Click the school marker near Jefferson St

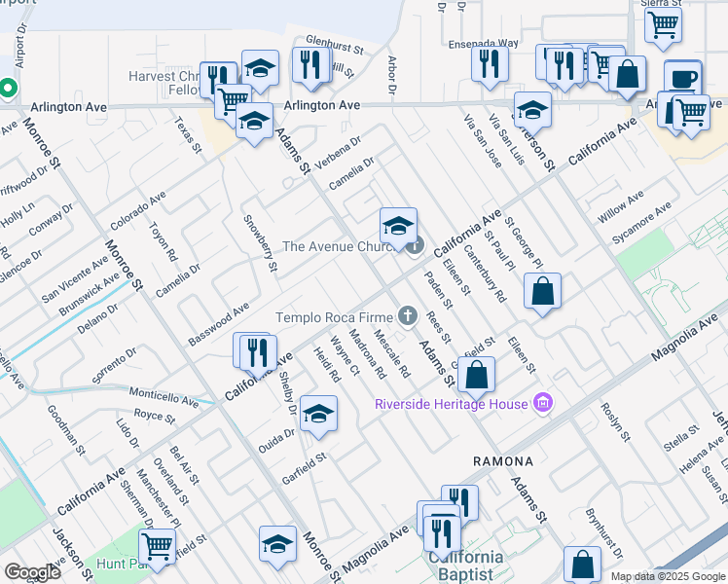tap(533, 111)
